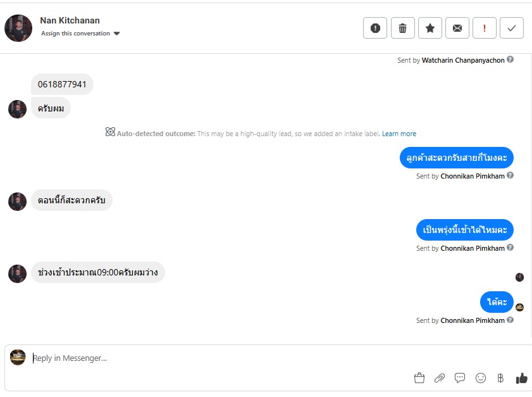Attach a file with paperclip icon
Screen dimensions: 532x397
point(440,378)
